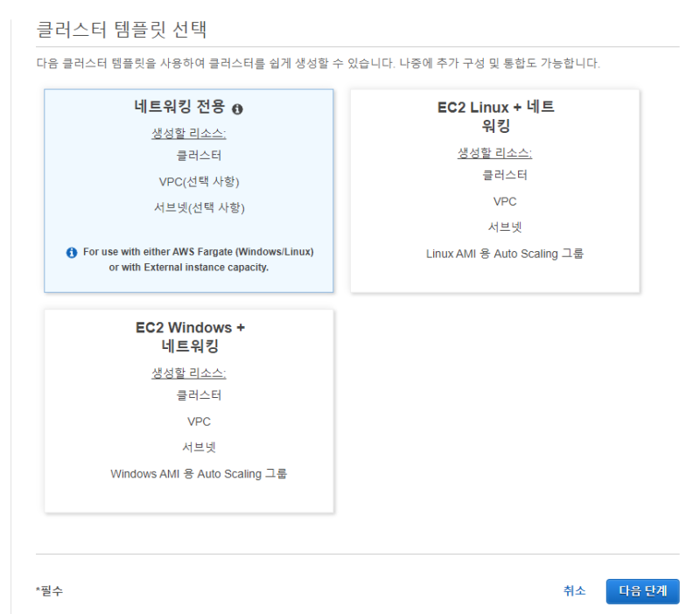Select the EC2 Windows + 네트워킹 template card
The height and width of the screenshot is (614, 700).
[x=188, y=411]
